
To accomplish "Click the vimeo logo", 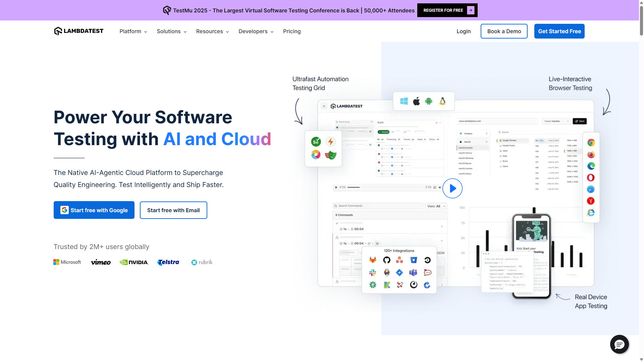I will [101, 262].
